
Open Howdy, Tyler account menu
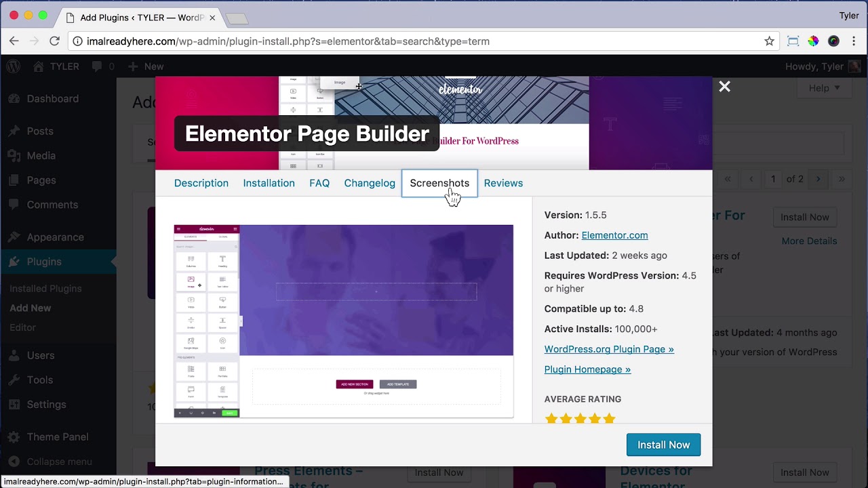click(823, 66)
